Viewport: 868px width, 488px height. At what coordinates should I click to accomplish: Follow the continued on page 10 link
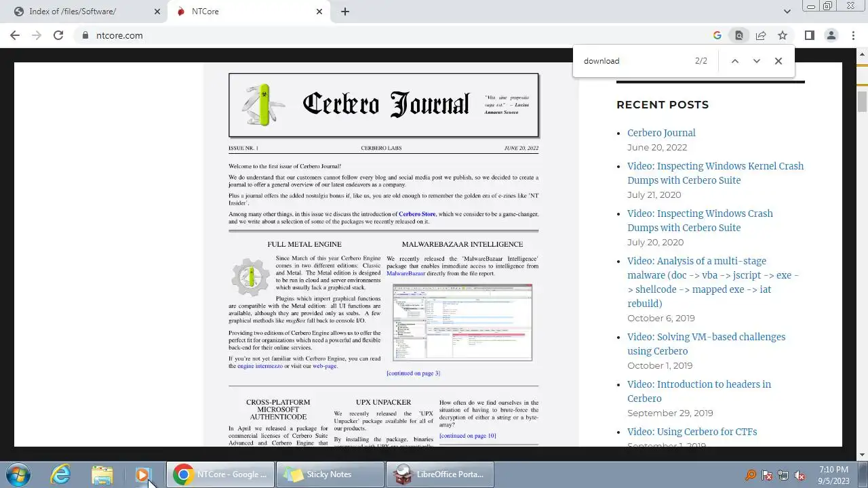coord(467,436)
